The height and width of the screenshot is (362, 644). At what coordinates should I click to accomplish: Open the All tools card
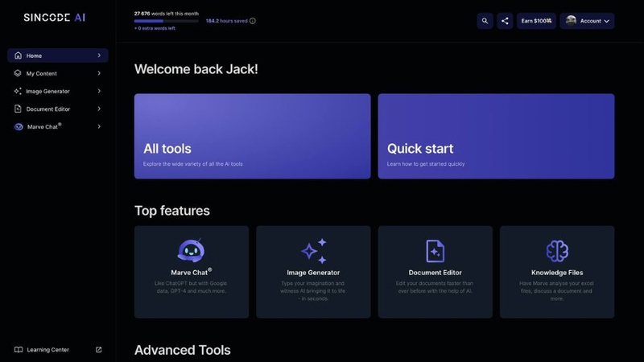tap(252, 136)
